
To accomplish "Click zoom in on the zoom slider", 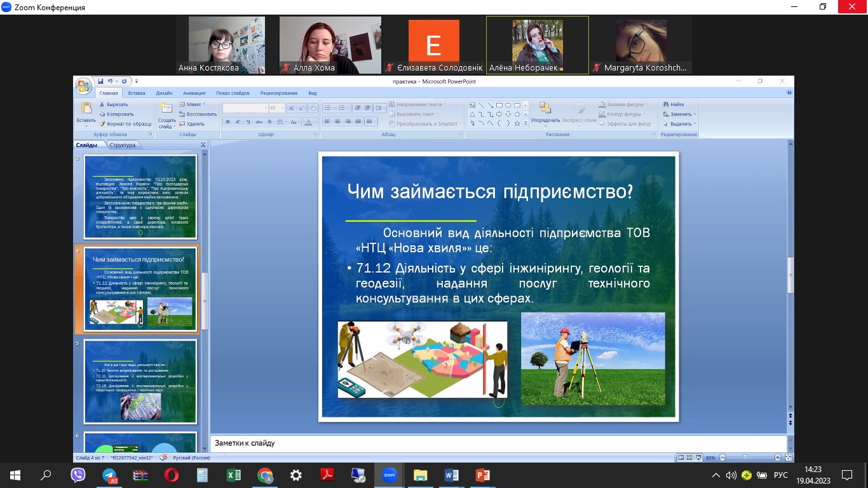I will (778, 457).
